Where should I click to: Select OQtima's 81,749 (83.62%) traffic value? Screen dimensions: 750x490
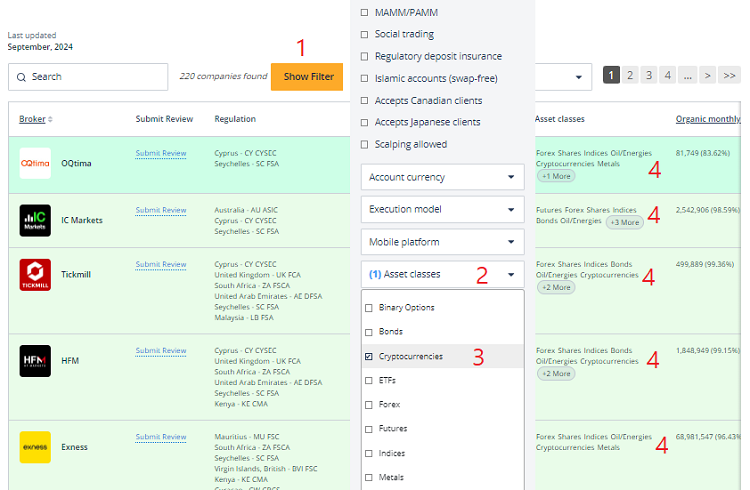tap(703, 153)
